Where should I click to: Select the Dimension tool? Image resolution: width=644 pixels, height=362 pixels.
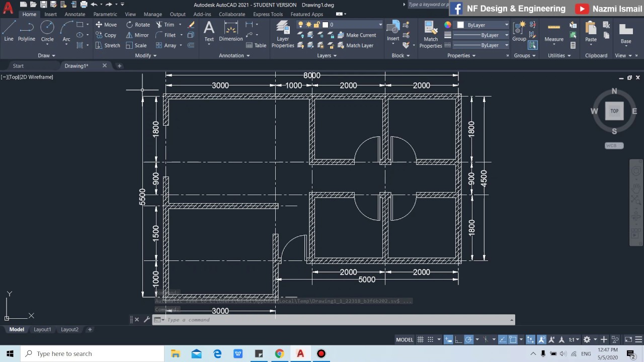[x=231, y=31]
